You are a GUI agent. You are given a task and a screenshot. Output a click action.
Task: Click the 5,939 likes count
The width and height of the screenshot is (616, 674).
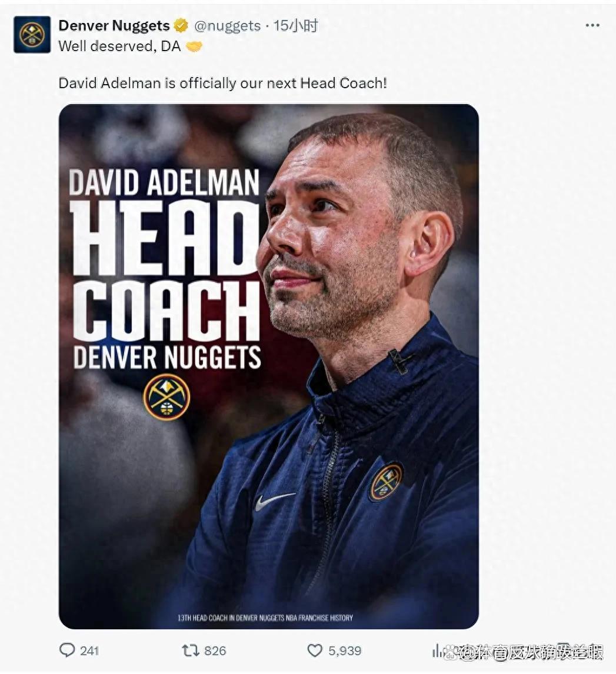pos(345,650)
